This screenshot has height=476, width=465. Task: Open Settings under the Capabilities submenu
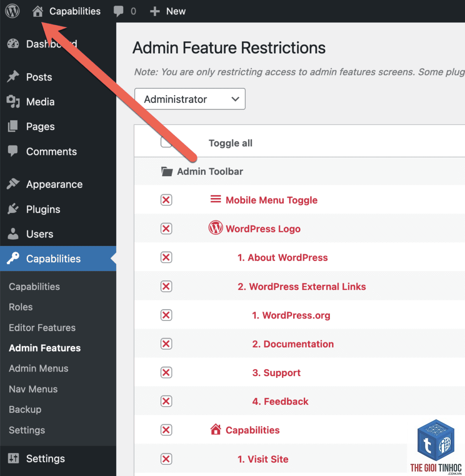point(27,430)
